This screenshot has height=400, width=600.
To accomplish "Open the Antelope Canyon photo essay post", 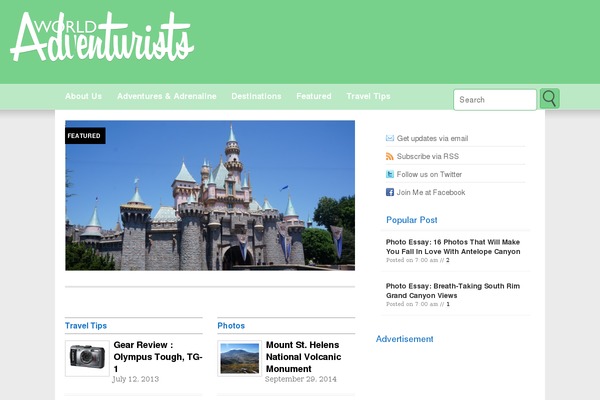I will pyautogui.click(x=453, y=247).
